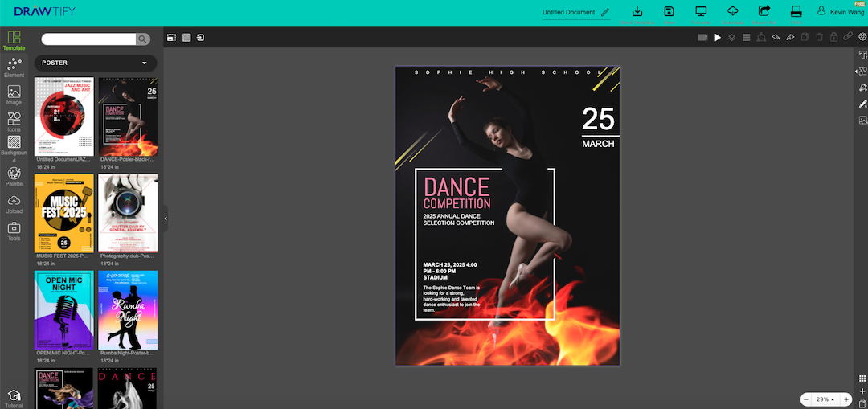Redo the last action

(790, 38)
